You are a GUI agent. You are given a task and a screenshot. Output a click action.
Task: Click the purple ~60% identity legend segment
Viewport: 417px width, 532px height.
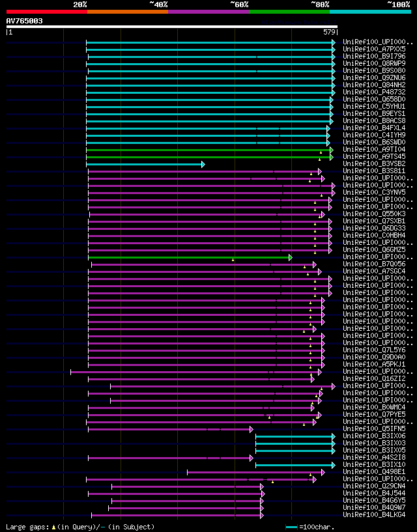pyautogui.click(x=208, y=12)
